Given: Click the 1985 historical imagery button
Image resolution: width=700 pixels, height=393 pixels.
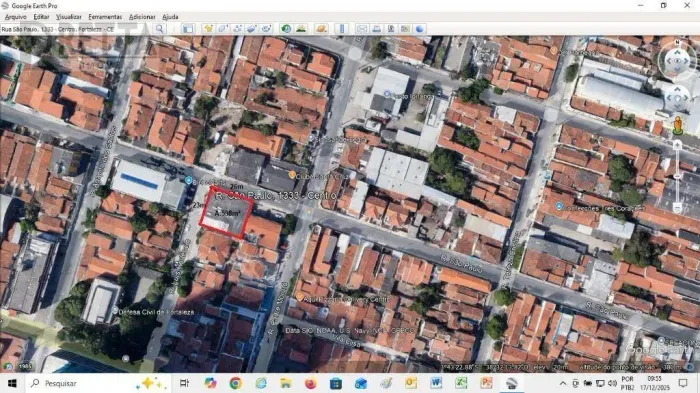Looking at the screenshot, I should click(25, 366).
